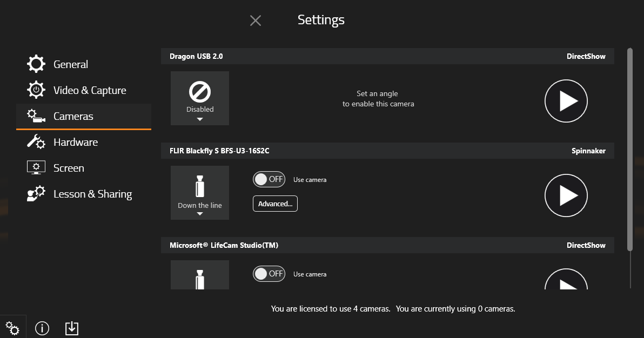This screenshot has width=644, height=338.
Task: Click the Dragon USB 2.0 header
Action: [388, 56]
